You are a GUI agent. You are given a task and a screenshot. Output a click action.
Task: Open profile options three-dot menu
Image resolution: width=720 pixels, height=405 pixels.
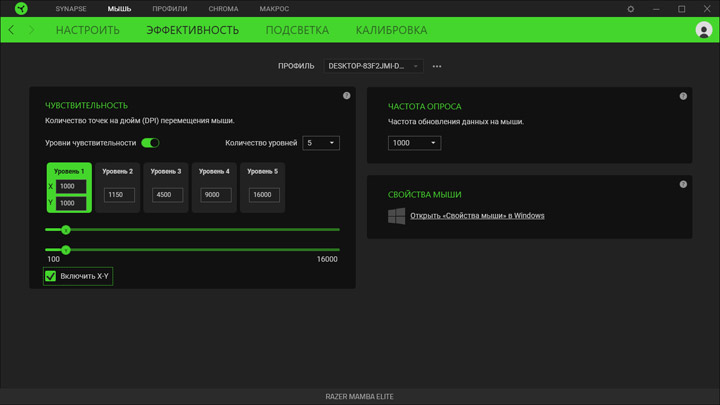(437, 66)
